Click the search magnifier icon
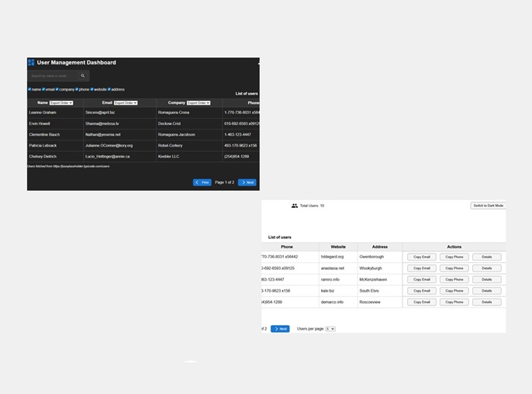 click(83, 76)
